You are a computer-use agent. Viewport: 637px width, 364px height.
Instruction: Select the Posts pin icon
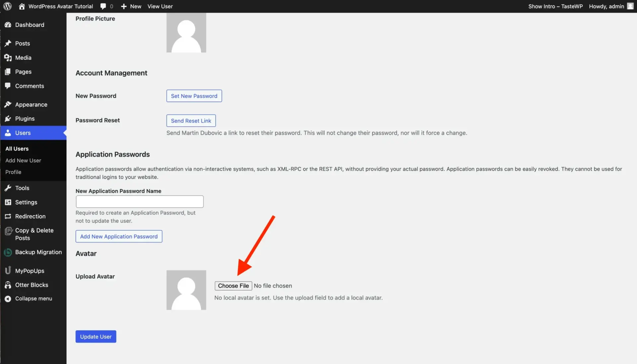click(8, 43)
